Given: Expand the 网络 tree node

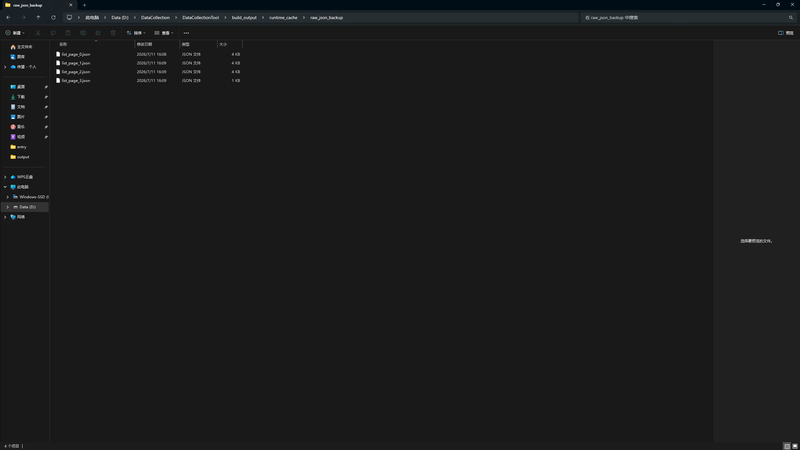Looking at the screenshot, I should (x=5, y=217).
